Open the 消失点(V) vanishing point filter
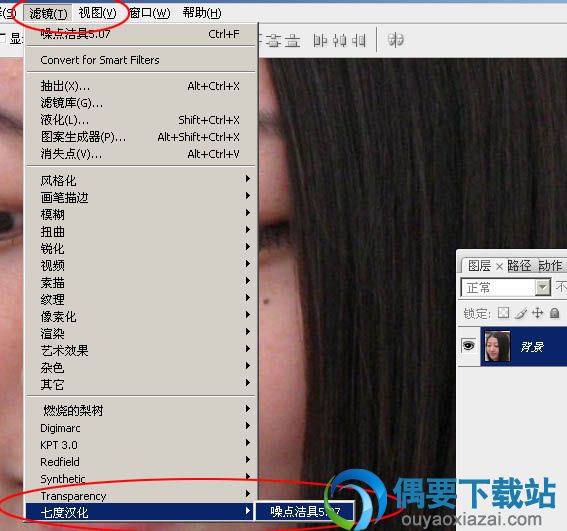 point(141,154)
